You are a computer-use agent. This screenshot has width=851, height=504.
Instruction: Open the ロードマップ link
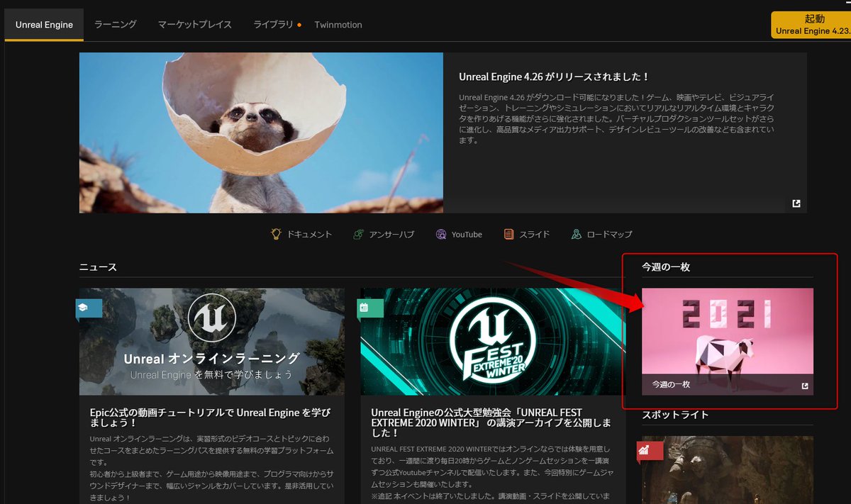pos(609,235)
